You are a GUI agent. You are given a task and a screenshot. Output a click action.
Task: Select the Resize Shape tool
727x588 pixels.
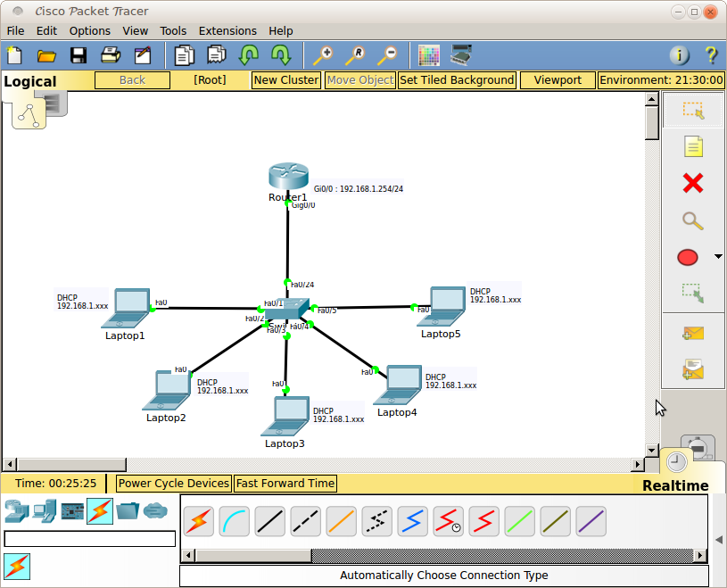693,293
